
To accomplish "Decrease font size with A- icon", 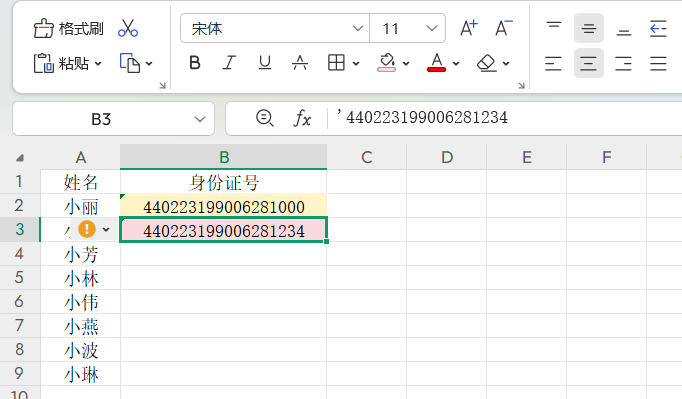I will click(x=504, y=28).
